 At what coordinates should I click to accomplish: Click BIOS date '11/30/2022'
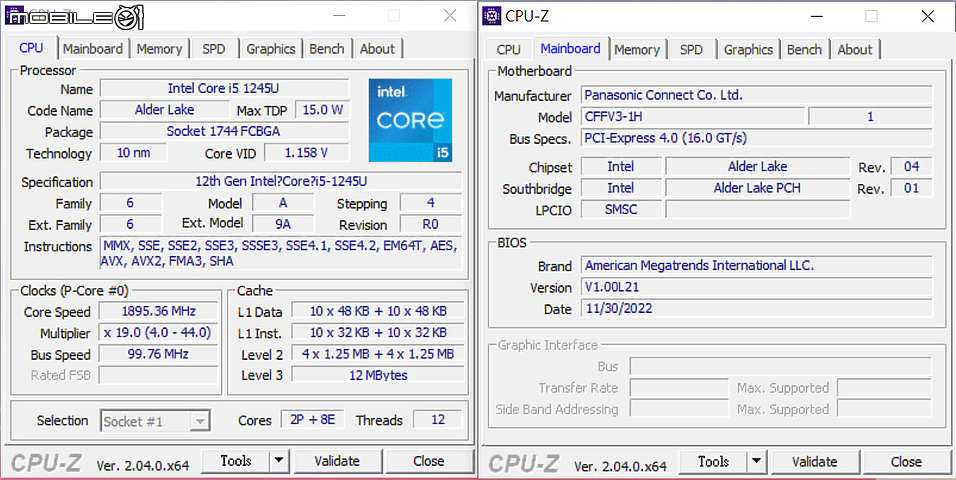(757, 308)
